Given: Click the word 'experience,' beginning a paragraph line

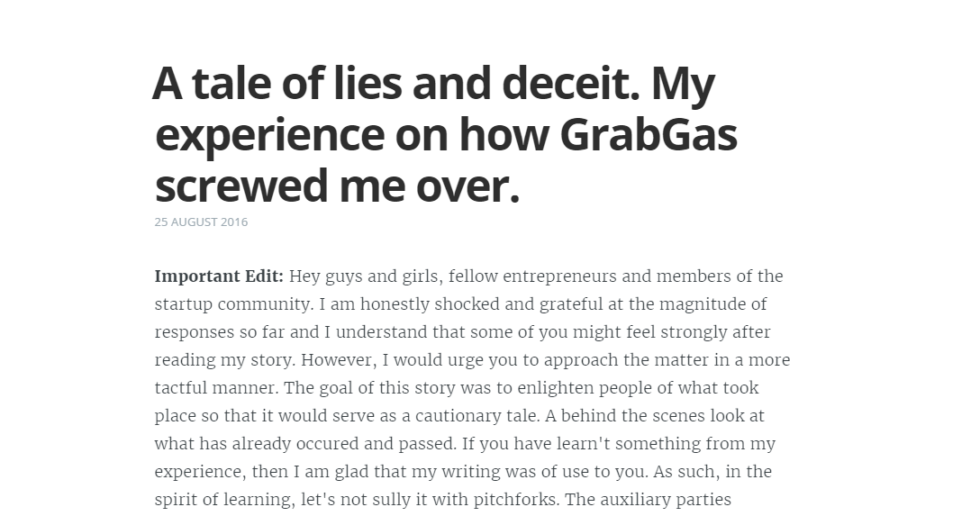Looking at the screenshot, I should point(201,472).
